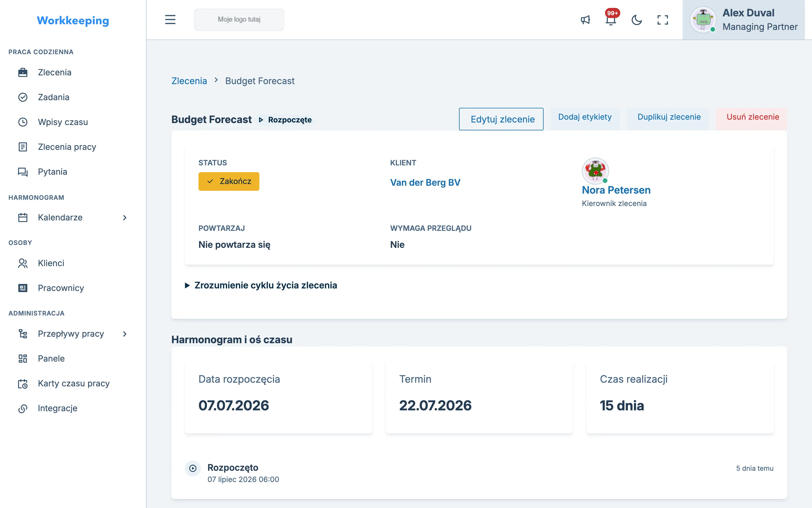Click the yellow Zakończ status button
The height and width of the screenshot is (508, 812).
pos(229,181)
